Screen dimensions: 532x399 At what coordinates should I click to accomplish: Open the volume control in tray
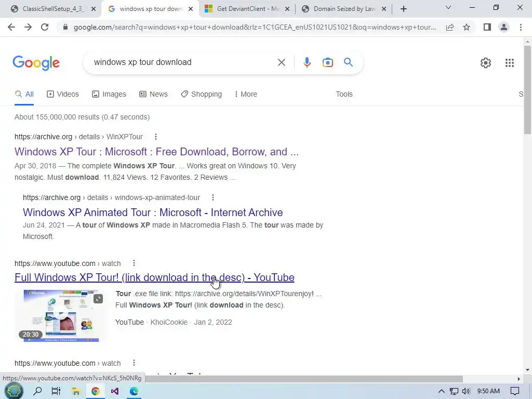tap(466, 391)
